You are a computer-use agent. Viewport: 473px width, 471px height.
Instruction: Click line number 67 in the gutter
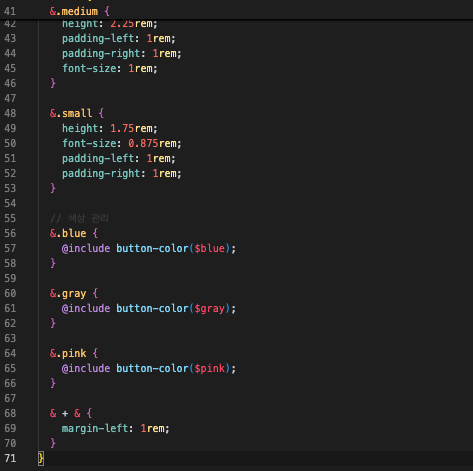tap(10, 398)
